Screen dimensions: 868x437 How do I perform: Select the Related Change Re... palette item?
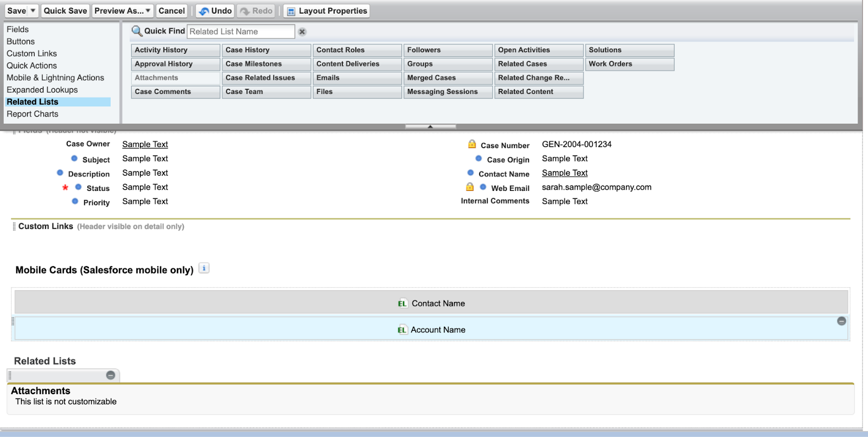(x=539, y=78)
